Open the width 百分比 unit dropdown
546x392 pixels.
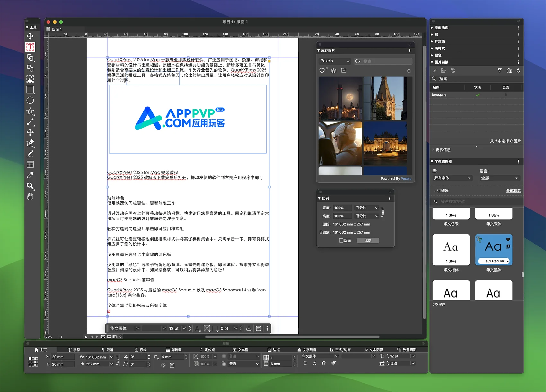click(x=367, y=208)
